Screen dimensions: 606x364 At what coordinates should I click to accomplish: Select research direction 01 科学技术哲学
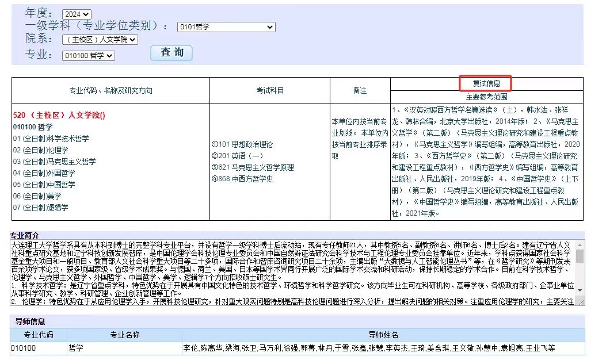coord(51,139)
